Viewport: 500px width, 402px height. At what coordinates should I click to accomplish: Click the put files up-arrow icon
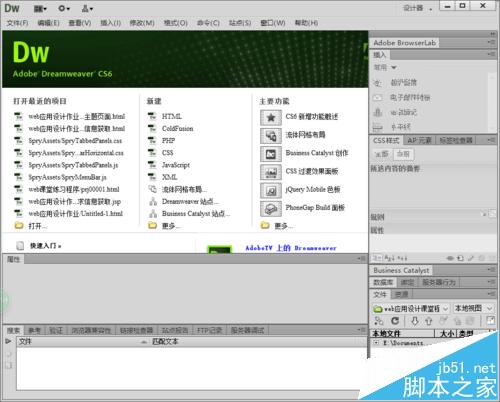pyautogui.click(x=429, y=321)
